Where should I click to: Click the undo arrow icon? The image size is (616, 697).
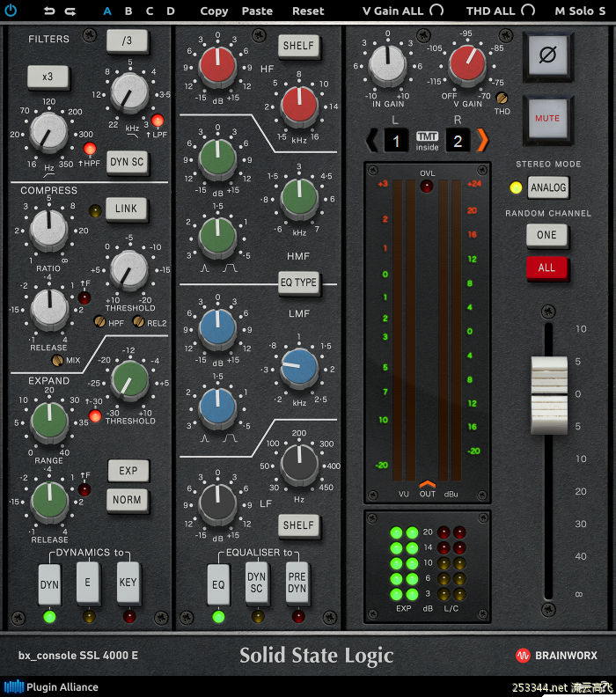point(49,11)
